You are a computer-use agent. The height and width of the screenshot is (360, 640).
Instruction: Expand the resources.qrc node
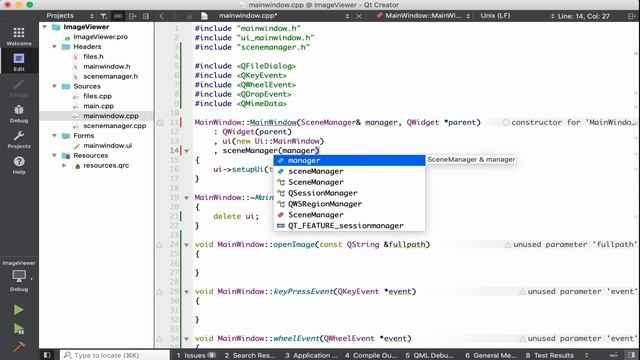click(x=64, y=165)
